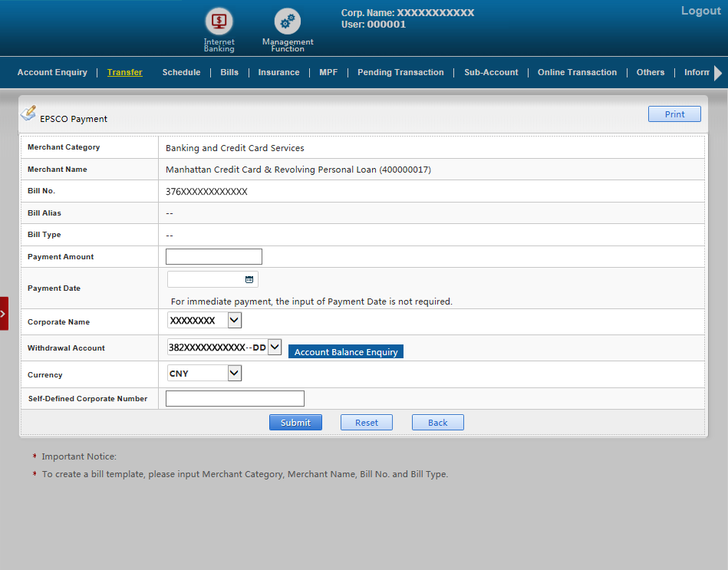Expand the Withdrawal Account dropdown

click(275, 348)
